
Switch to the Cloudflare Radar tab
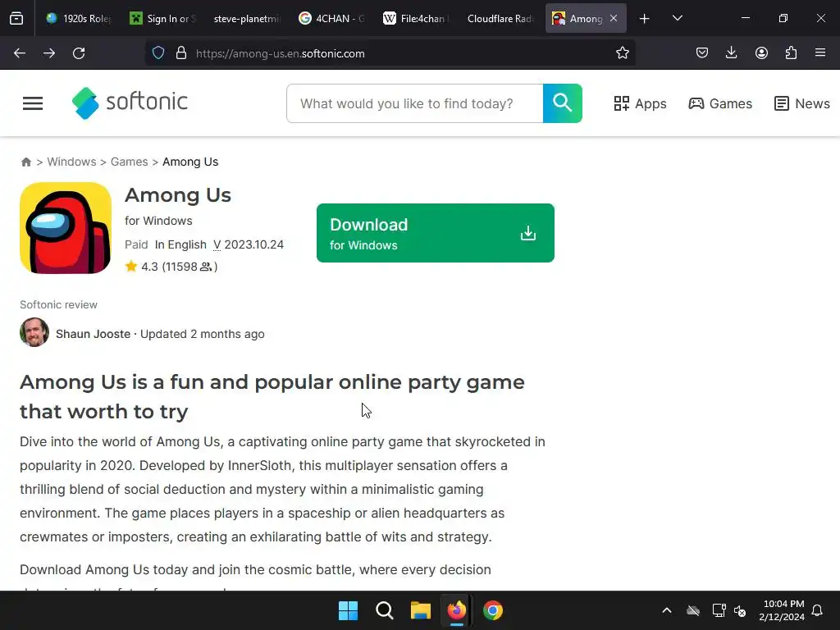click(x=500, y=18)
